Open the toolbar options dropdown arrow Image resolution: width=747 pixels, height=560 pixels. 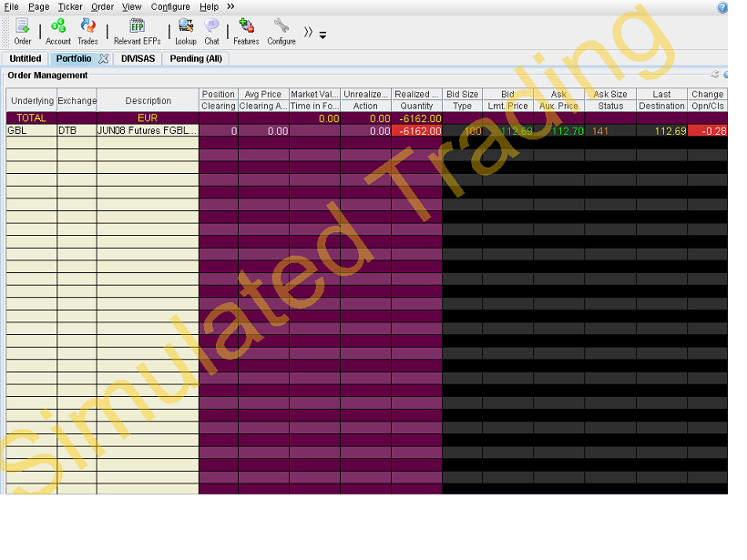click(323, 36)
